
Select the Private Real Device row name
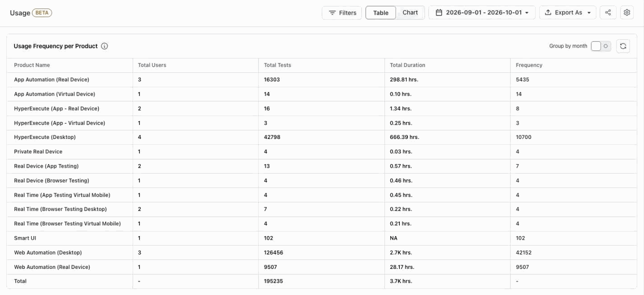[x=38, y=152]
